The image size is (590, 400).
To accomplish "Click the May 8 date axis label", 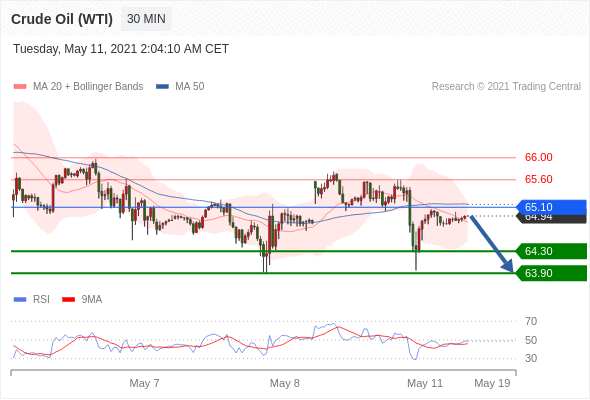I will click(284, 383).
